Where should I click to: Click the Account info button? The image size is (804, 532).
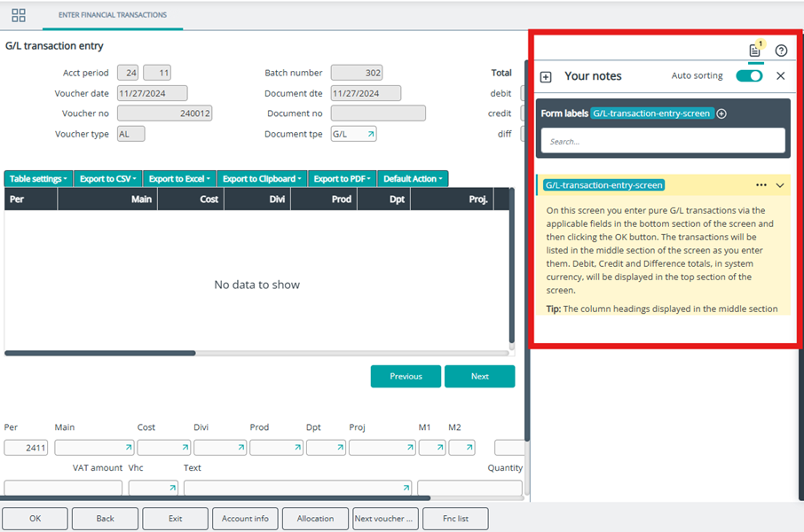pyautogui.click(x=245, y=519)
